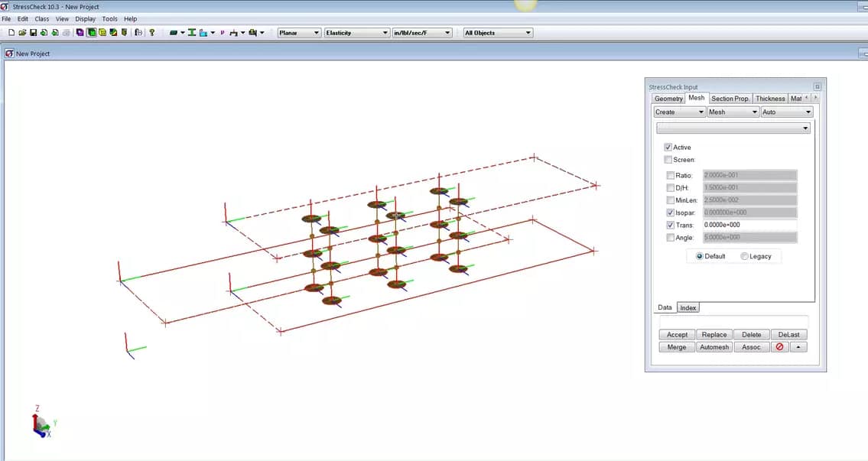868x461 pixels.
Task: Open the Tools menu
Action: 109,18
